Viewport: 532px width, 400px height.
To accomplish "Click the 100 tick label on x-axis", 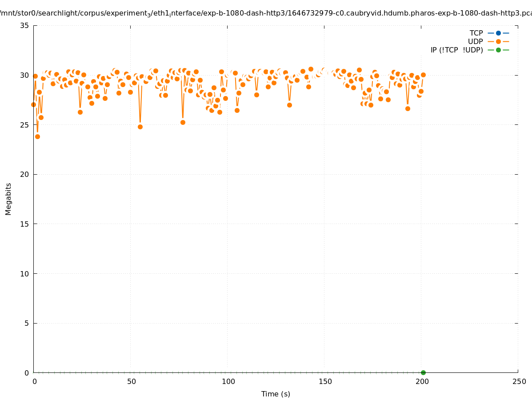I will (228, 381).
